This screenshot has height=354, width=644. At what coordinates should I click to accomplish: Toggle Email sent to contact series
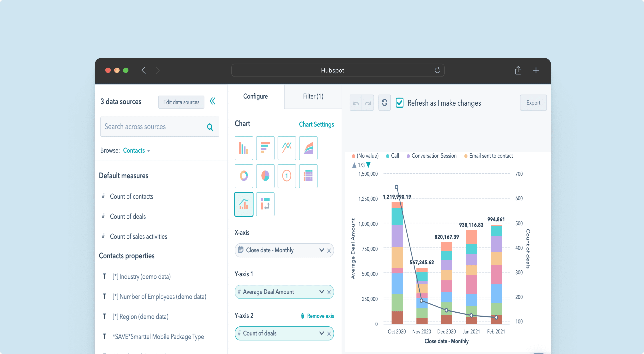pyautogui.click(x=488, y=156)
